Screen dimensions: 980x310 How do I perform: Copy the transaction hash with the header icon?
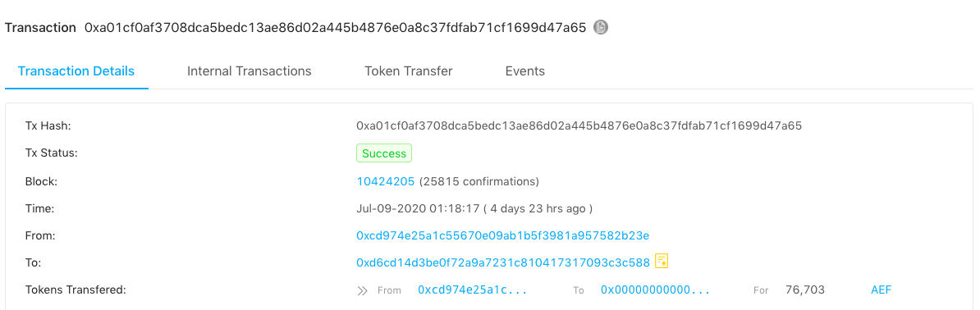(601, 28)
